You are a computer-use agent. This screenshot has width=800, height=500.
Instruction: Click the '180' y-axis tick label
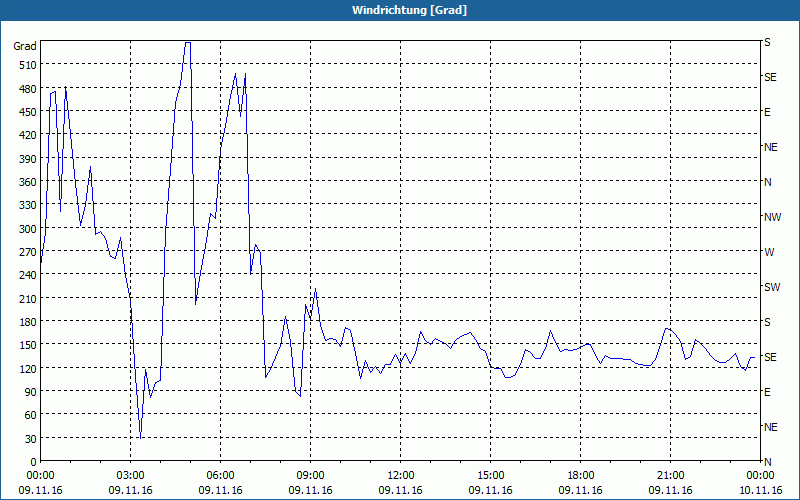(x=28, y=321)
